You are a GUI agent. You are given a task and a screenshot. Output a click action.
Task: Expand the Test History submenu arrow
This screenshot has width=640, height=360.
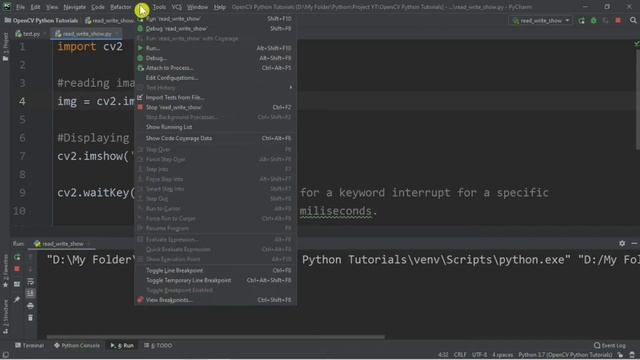pyautogui.click(x=291, y=87)
